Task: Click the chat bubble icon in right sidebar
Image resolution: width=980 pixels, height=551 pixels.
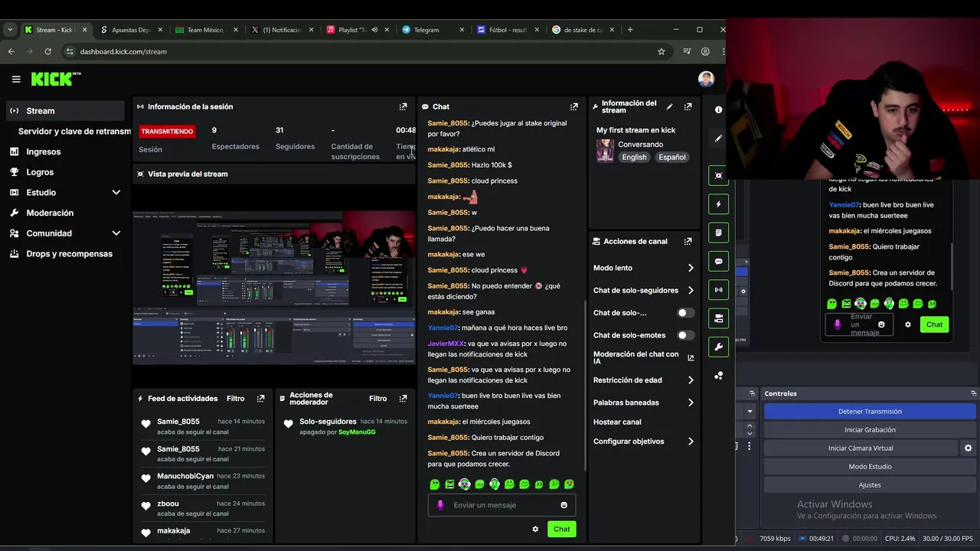Action: [x=718, y=261]
